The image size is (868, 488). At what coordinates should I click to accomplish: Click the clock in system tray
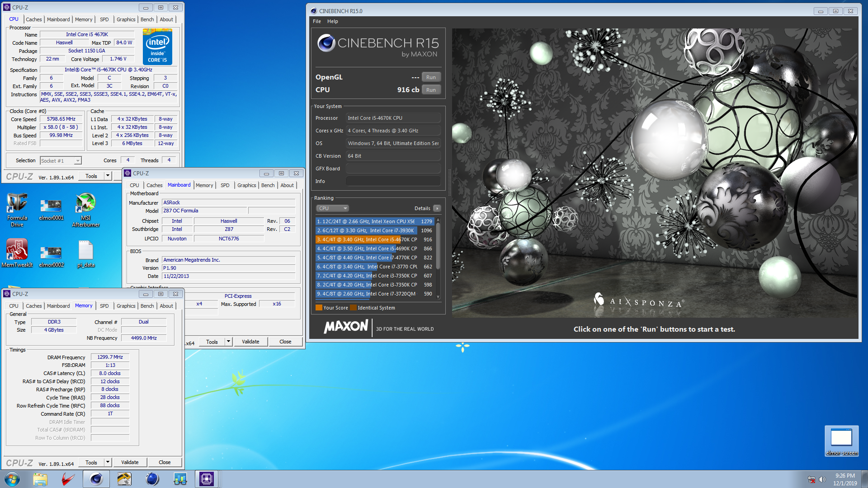tap(844, 479)
